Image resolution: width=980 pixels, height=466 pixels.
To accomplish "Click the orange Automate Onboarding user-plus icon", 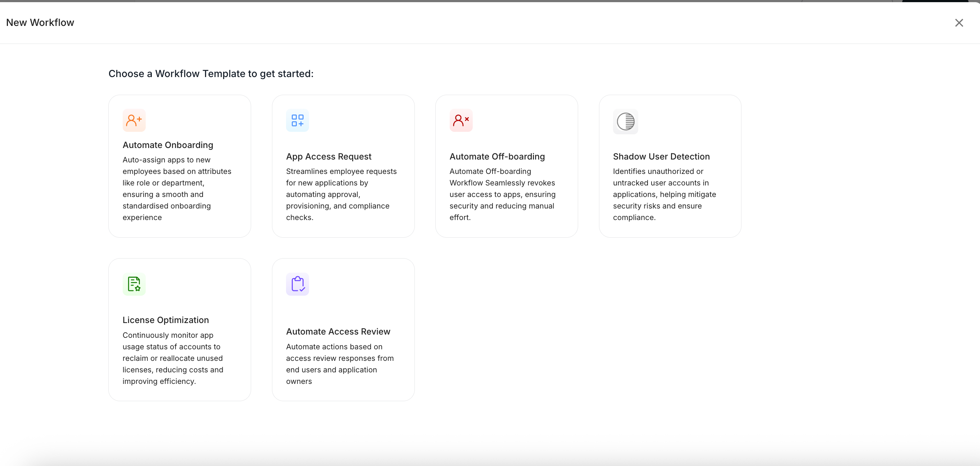I will [134, 120].
